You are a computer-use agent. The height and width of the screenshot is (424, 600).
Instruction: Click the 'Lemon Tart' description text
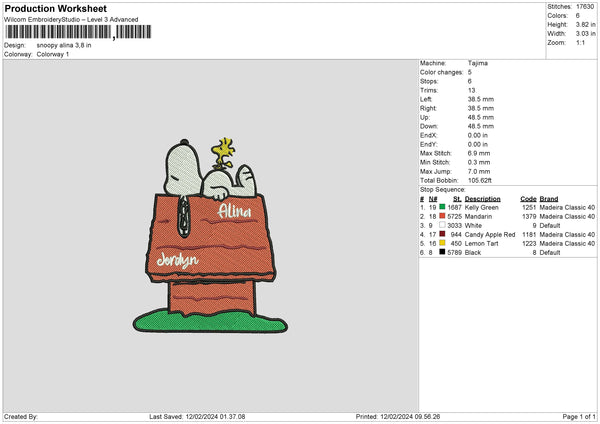coord(481,243)
